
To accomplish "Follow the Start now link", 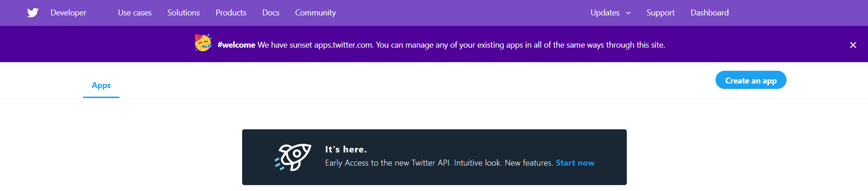I will [x=575, y=163].
